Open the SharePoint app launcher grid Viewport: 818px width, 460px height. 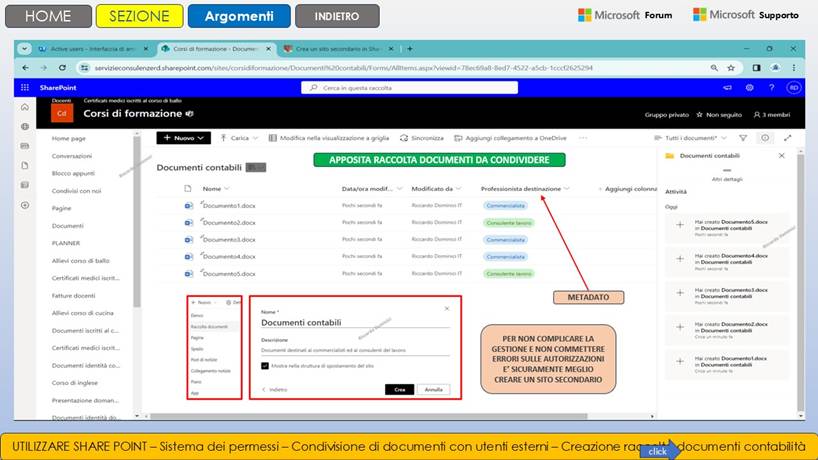[x=25, y=88]
